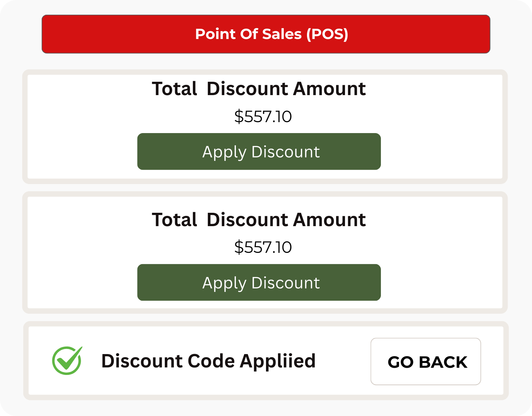Click the first Total Discount Amount heading
This screenshot has height=416, width=532.
coord(259,89)
